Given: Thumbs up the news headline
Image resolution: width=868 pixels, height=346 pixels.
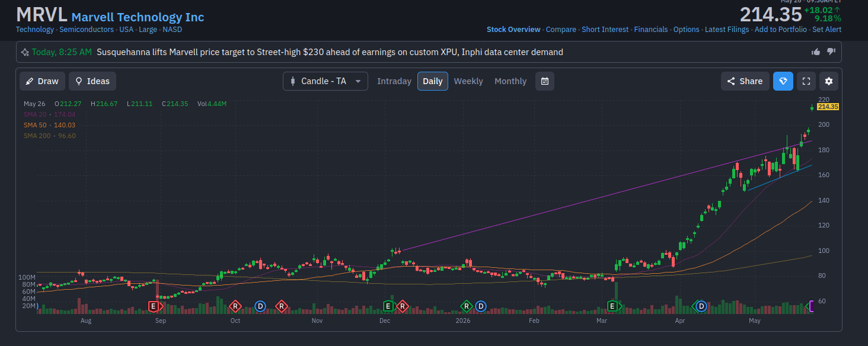Looking at the screenshot, I should coord(816,52).
